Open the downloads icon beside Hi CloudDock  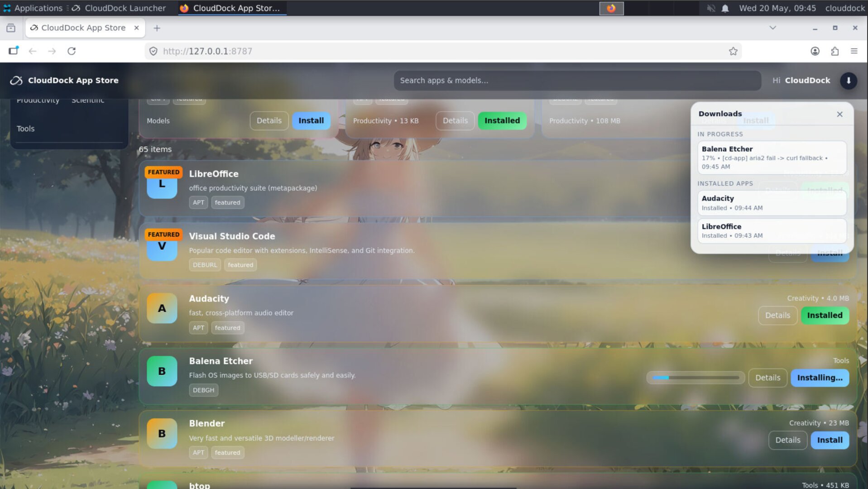tap(849, 81)
